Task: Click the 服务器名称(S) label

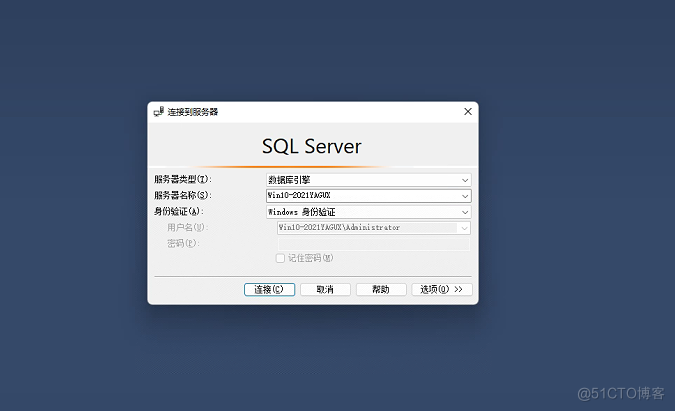Action: point(183,195)
